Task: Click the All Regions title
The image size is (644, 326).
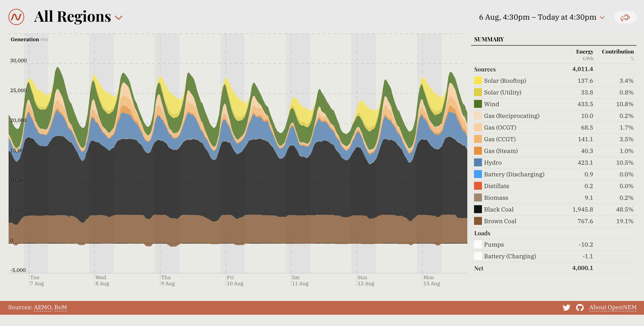Action: point(72,17)
